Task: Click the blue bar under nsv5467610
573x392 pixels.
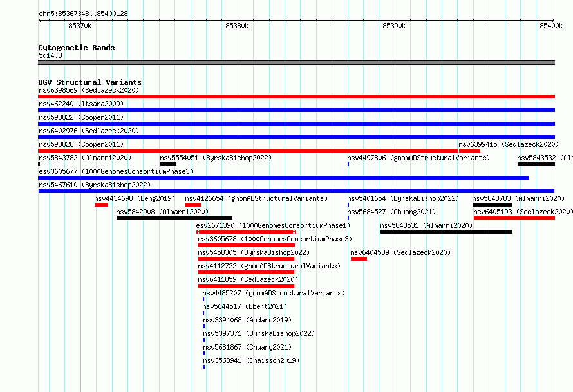Action: tap(296, 191)
